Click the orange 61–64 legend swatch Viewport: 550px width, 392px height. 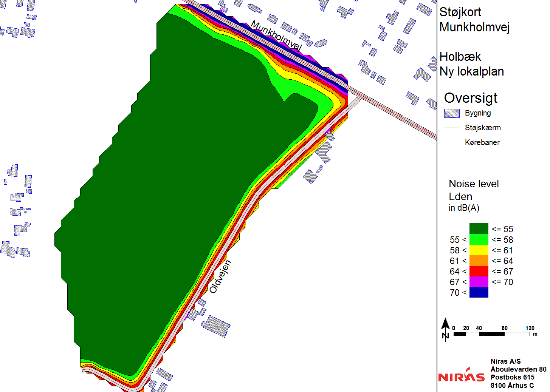coord(479,261)
